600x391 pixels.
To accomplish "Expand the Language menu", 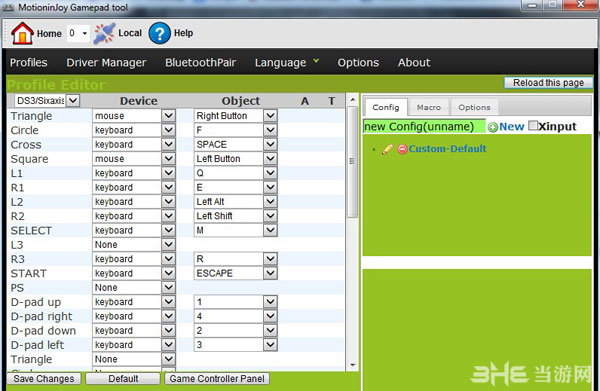I will [287, 62].
